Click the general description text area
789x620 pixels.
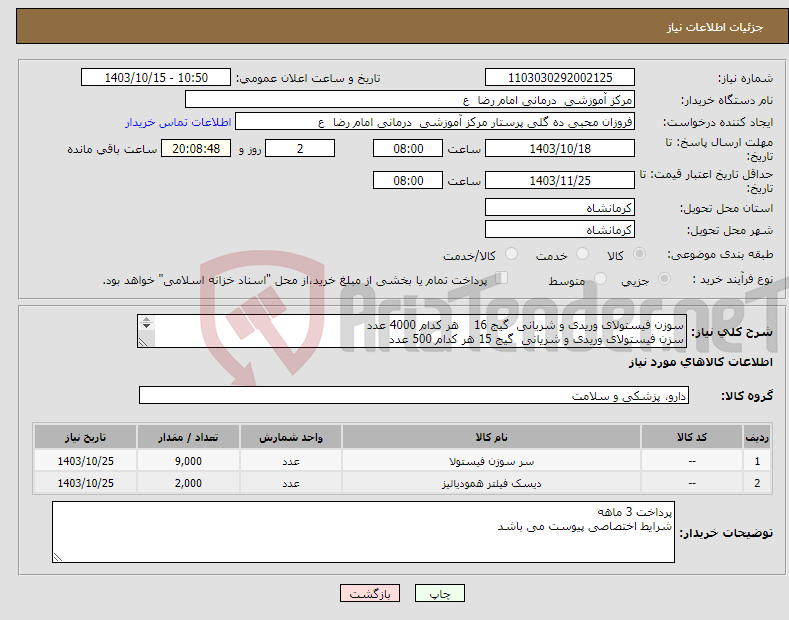412,331
